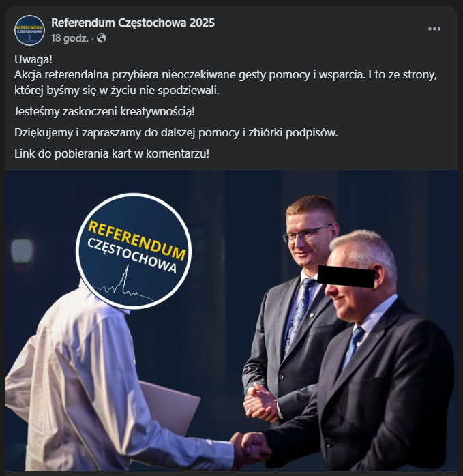
Task: Open the Referendum Częstochowa 2025 page name
Action: coord(133,23)
